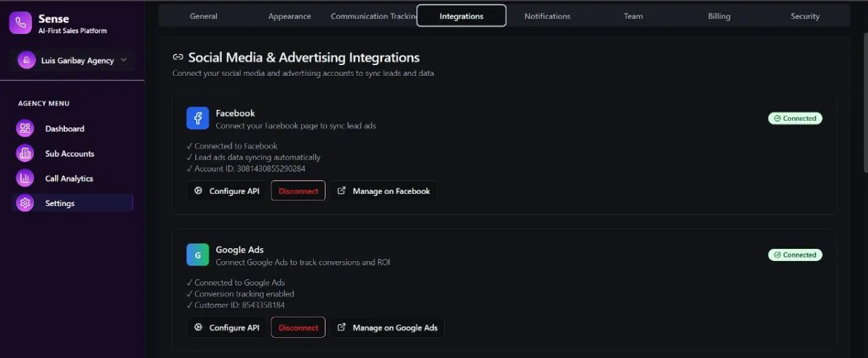Disconnect the Facebook integration

[298, 191]
